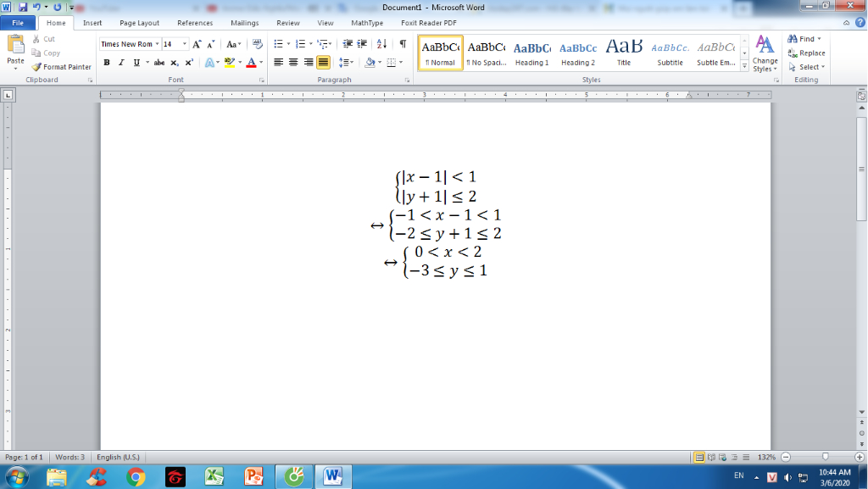Click the Words: 3 status indicator
The height and width of the screenshot is (489, 868).
click(x=70, y=458)
